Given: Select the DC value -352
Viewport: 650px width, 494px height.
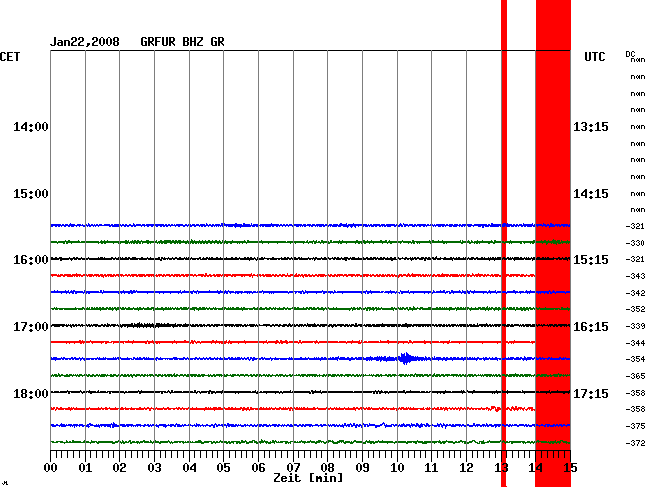Looking at the screenshot, I should pyautogui.click(x=635, y=309).
